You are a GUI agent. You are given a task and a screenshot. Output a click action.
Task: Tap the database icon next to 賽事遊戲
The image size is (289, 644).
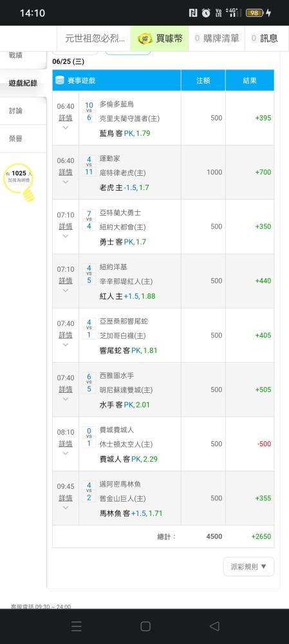[60, 80]
